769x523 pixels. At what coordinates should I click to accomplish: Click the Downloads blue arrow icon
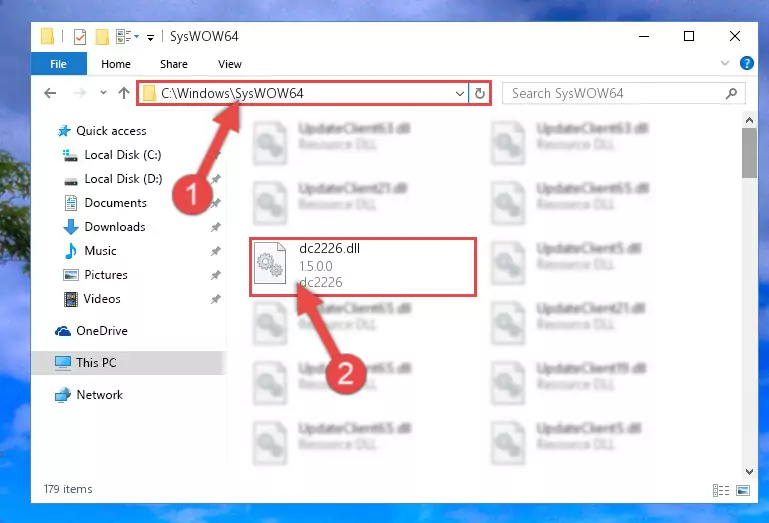(71, 227)
